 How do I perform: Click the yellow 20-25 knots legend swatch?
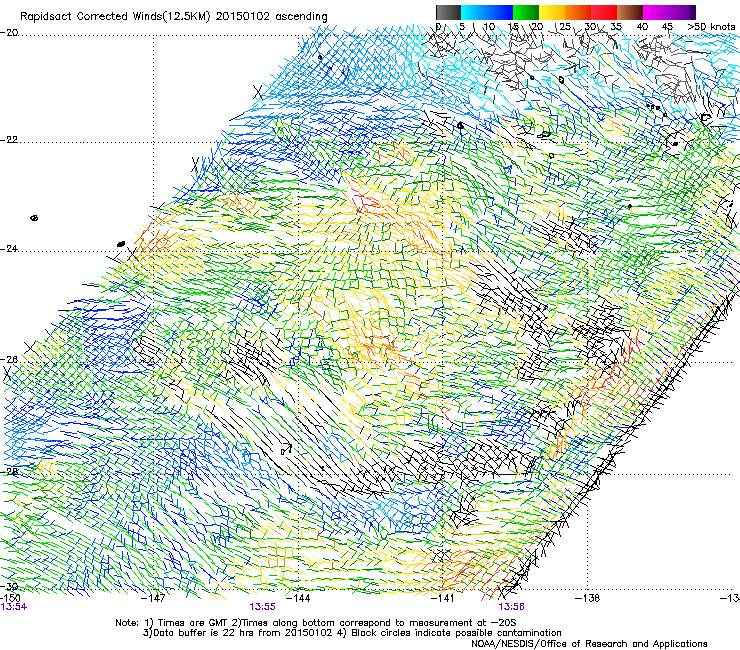pyautogui.click(x=552, y=12)
